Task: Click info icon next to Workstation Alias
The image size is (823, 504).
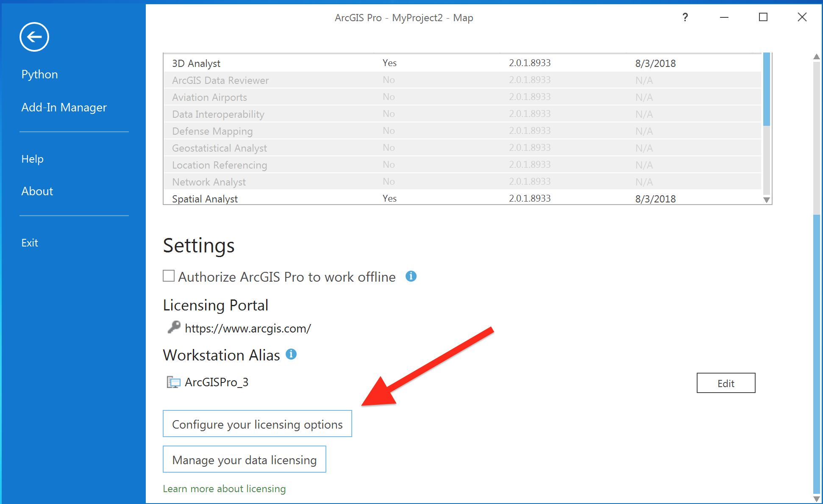Action: (x=291, y=354)
